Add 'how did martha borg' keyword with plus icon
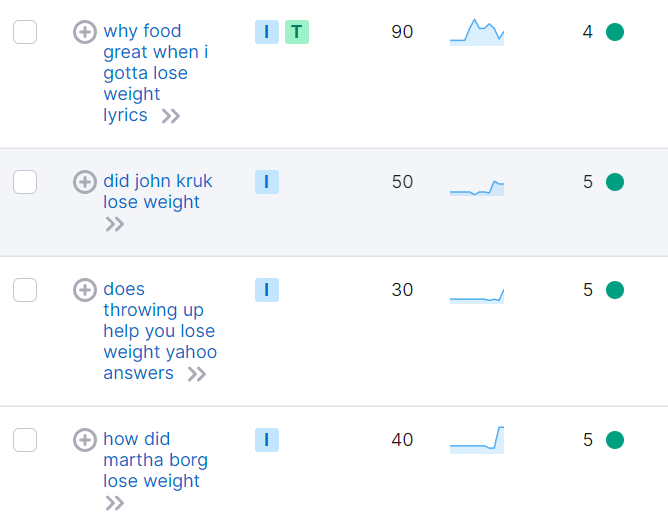The height and width of the screenshot is (531, 668). (x=85, y=440)
